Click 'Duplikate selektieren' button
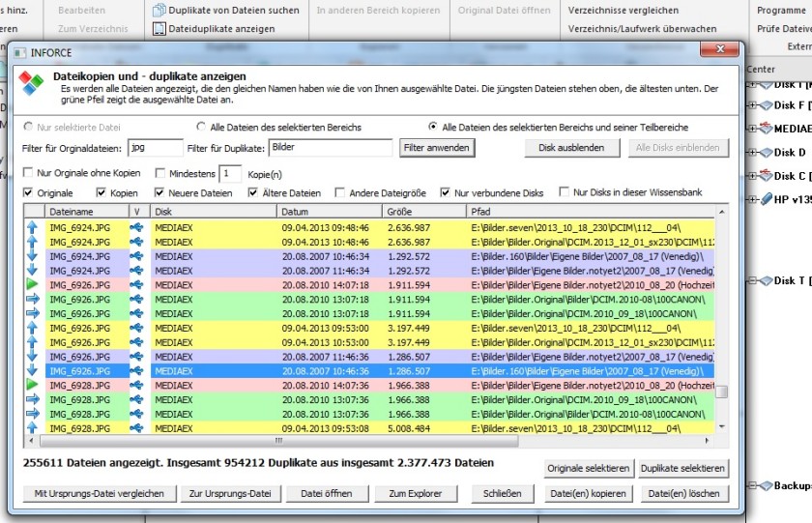This screenshot has height=523, width=812. 682,468
